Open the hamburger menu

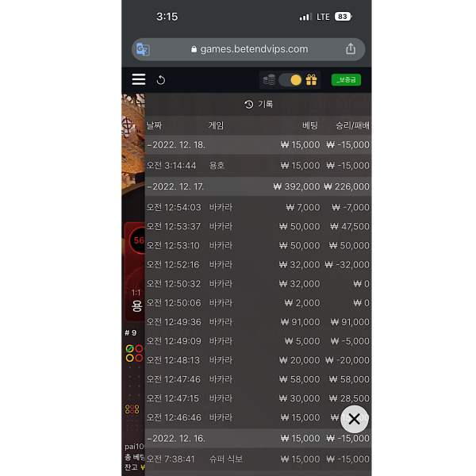[x=138, y=79]
